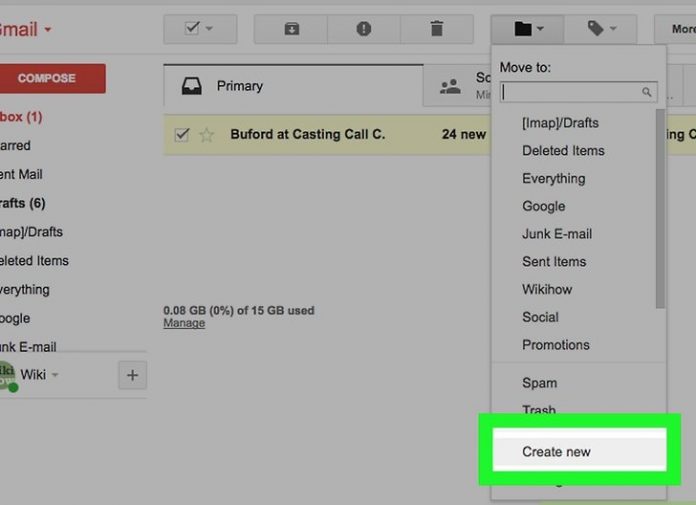Image resolution: width=696 pixels, height=505 pixels.
Task: Open the Labels tag icon
Action: pos(601,29)
